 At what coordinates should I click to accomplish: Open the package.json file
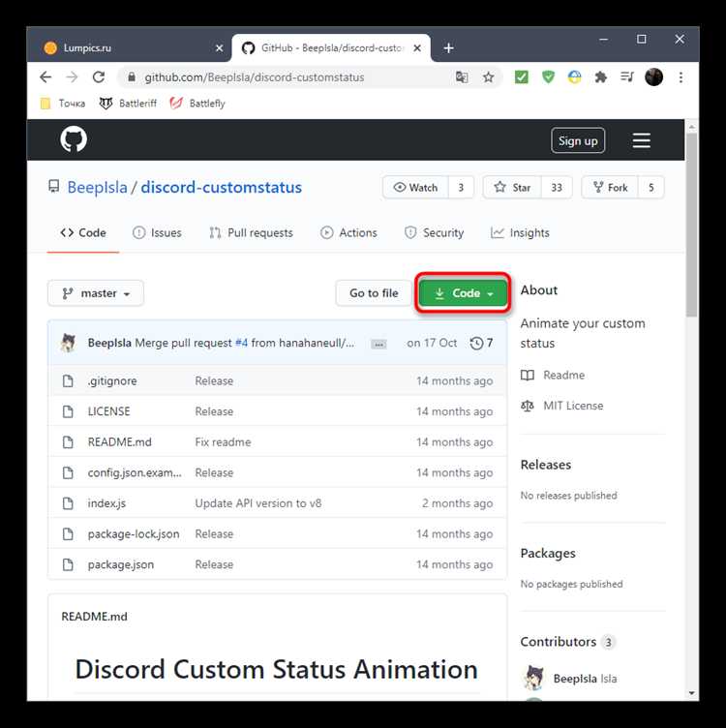[121, 565]
